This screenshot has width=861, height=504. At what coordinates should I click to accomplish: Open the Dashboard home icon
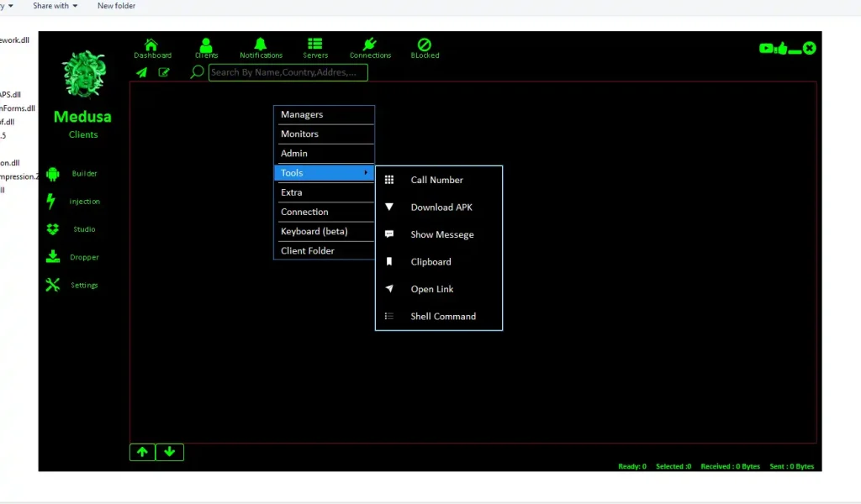[151, 45]
